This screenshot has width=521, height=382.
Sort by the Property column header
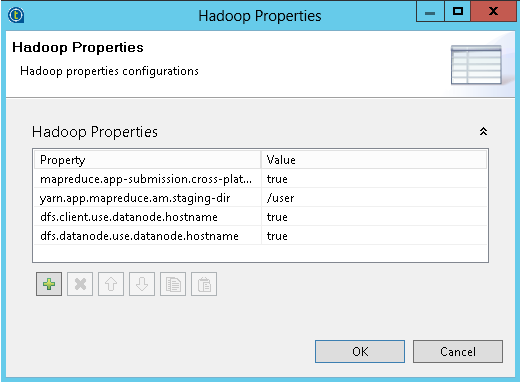click(147, 160)
